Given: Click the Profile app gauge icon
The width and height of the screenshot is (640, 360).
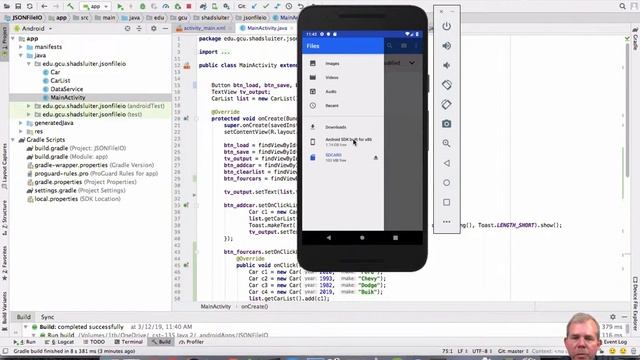Looking at the screenshot, I should [166, 7].
